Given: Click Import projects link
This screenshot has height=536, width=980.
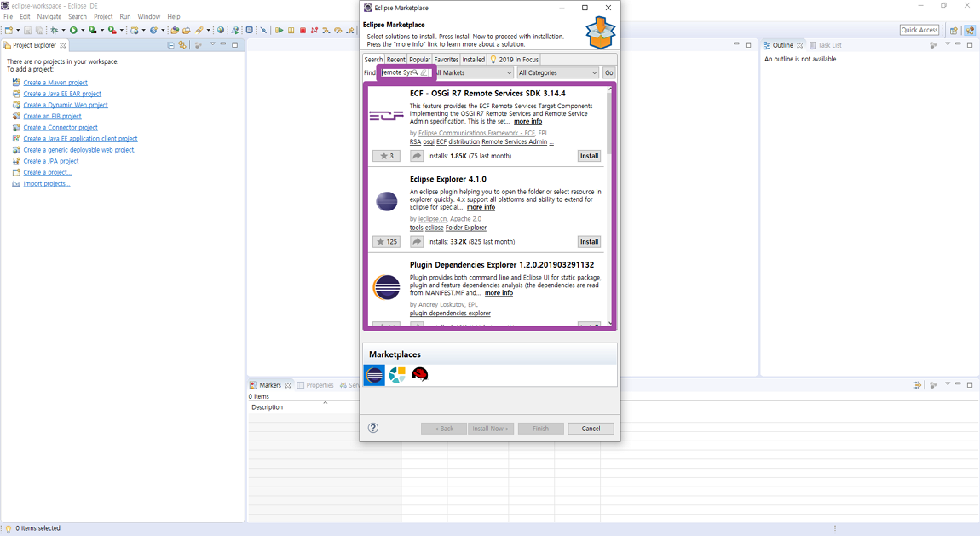Looking at the screenshot, I should click(47, 184).
